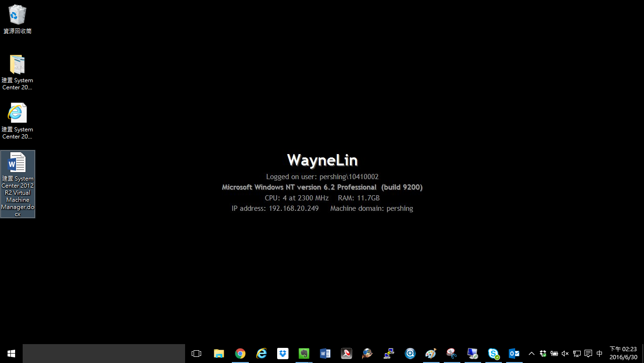This screenshot has height=363, width=644.
Task: Open the battery power tray icon
Action: point(554,354)
